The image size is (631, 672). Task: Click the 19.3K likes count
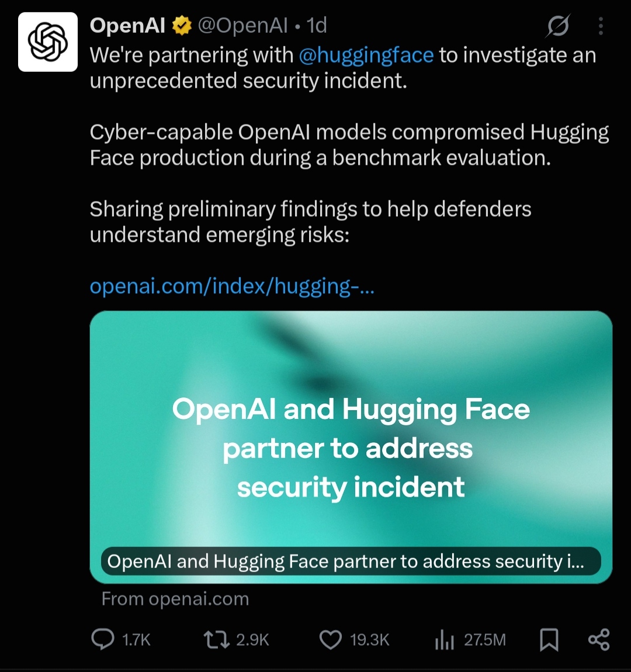(370, 640)
